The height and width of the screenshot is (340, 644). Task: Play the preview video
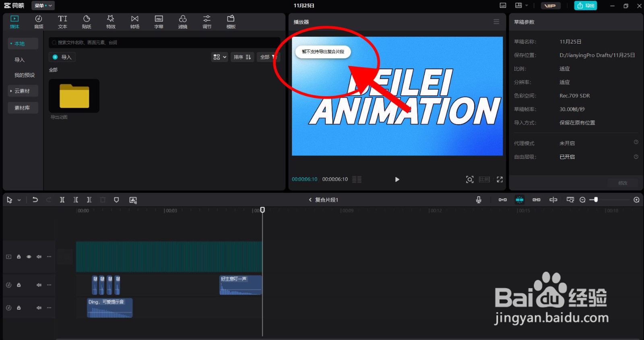click(x=397, y=180)
